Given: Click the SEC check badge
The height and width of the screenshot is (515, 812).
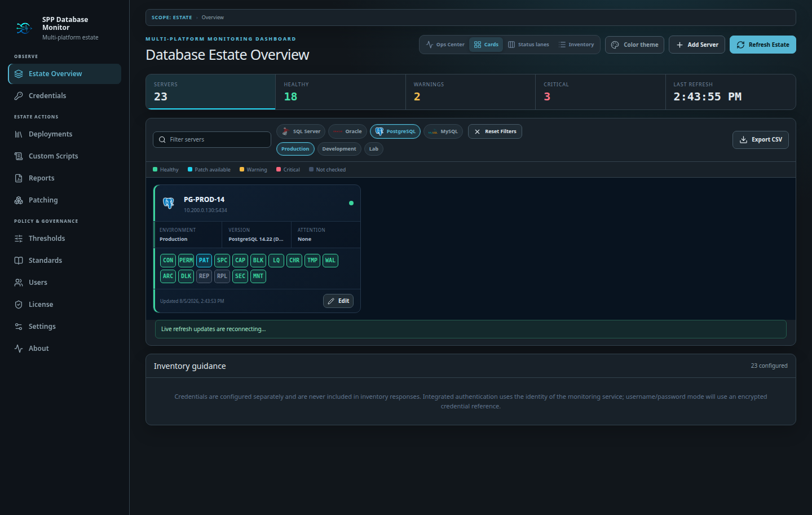Looking at the screenshot, I should click(240, 276).
